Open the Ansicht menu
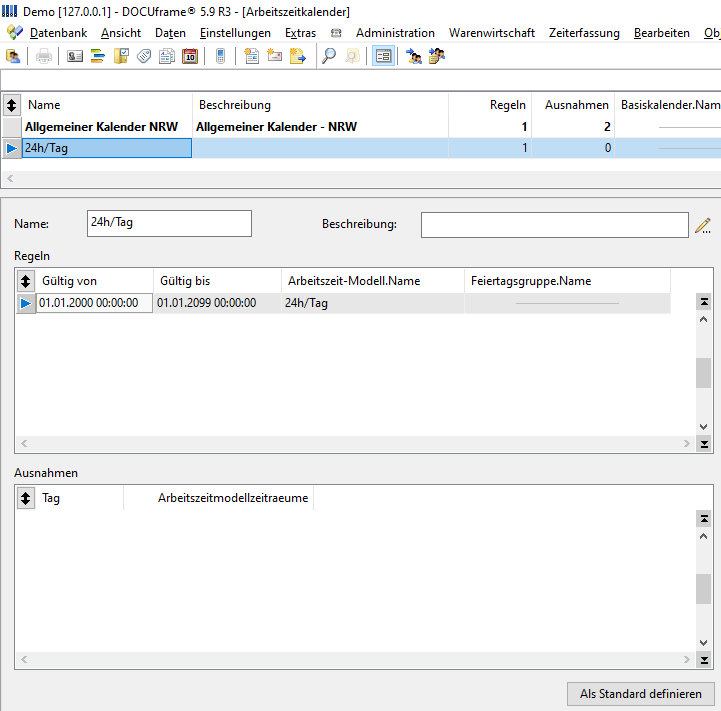This screenshot has width=721, height=711. 121,33
